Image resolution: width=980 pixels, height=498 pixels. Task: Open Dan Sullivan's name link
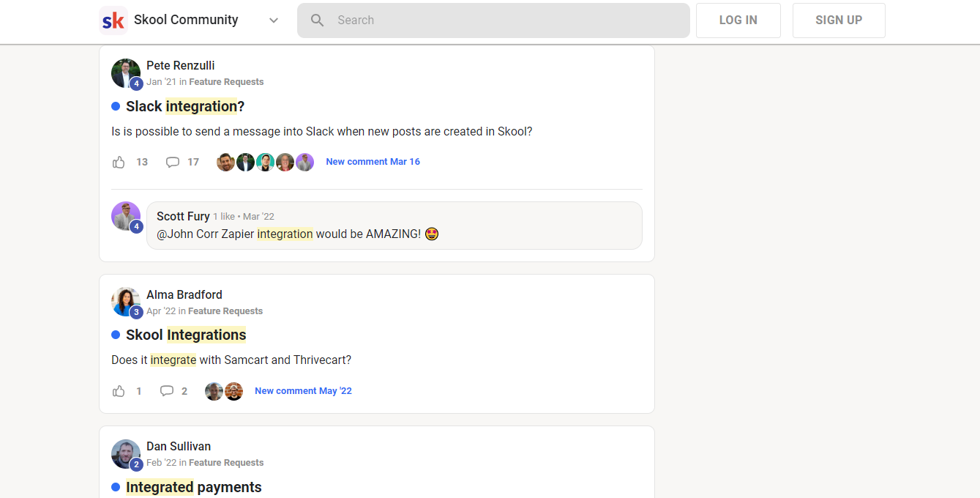pyautogui.click(x=179, y=446)
